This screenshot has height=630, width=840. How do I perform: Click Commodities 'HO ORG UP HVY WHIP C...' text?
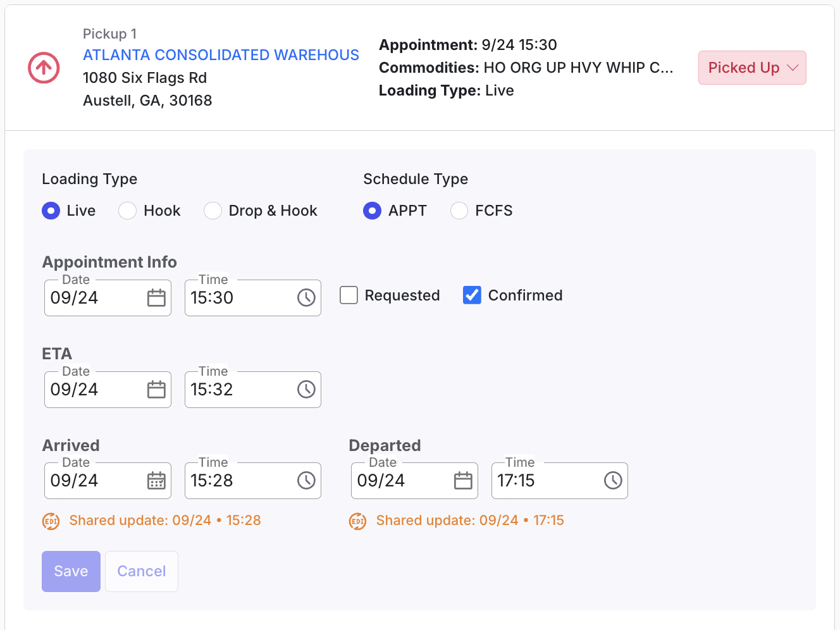tap(578, 68)
